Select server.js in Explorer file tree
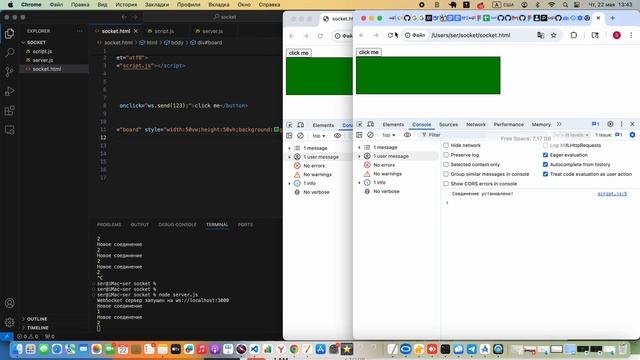This screenshot has width=640, height=360. [x=43, y=60]
